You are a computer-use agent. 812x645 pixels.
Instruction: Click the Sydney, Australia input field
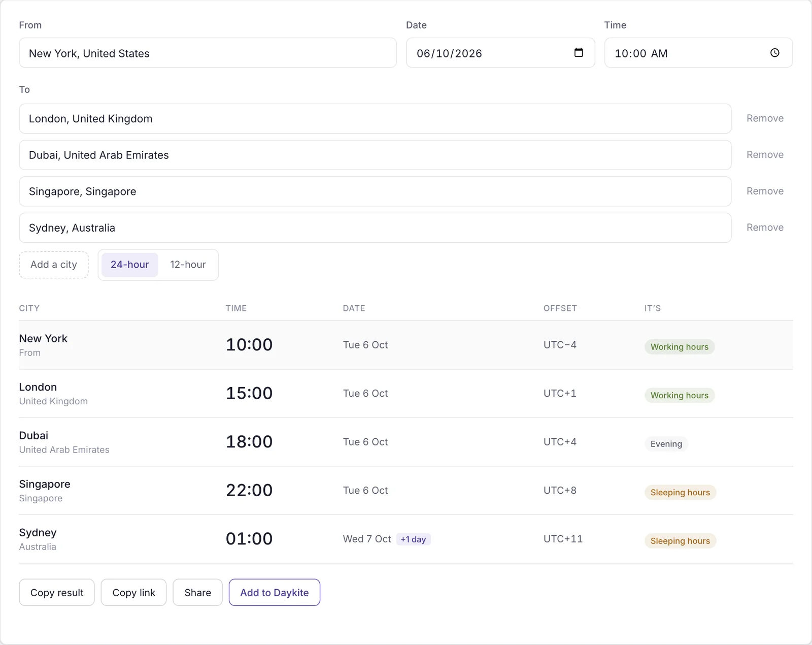[375, 228]
